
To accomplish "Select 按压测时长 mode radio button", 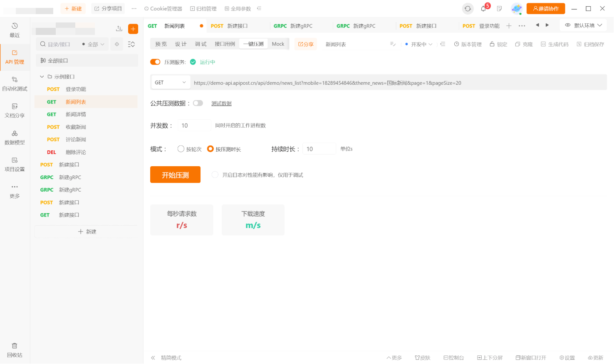I will tap(210, 149).
